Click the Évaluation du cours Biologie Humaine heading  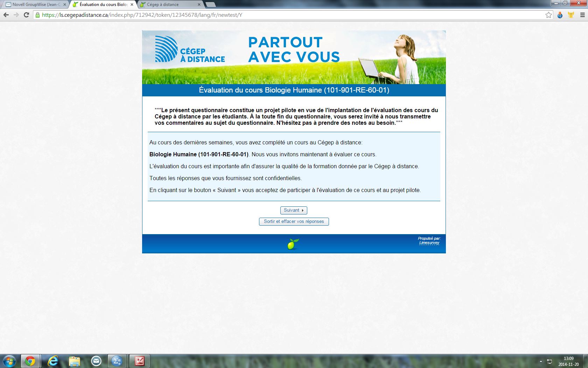pyautogui.click(x=294, y=90)
